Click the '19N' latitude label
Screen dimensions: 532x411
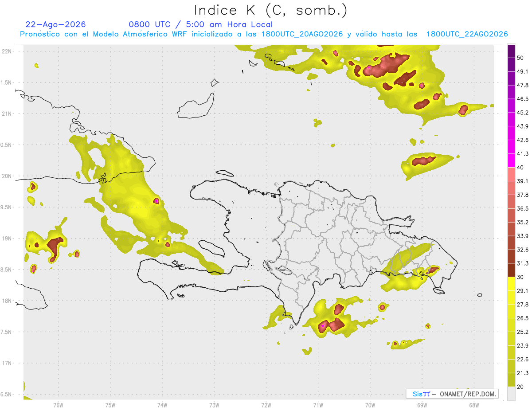click(7, 238)
